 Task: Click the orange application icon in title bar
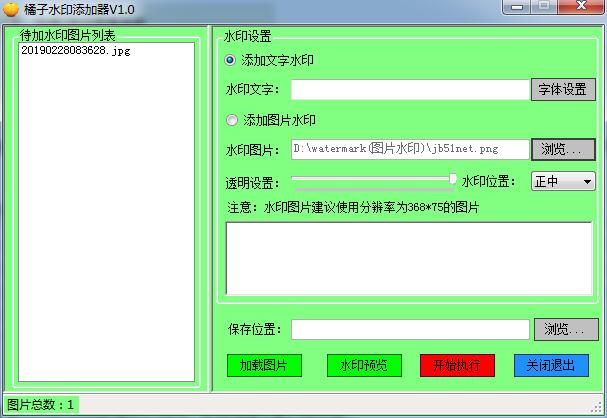point(10,9)
